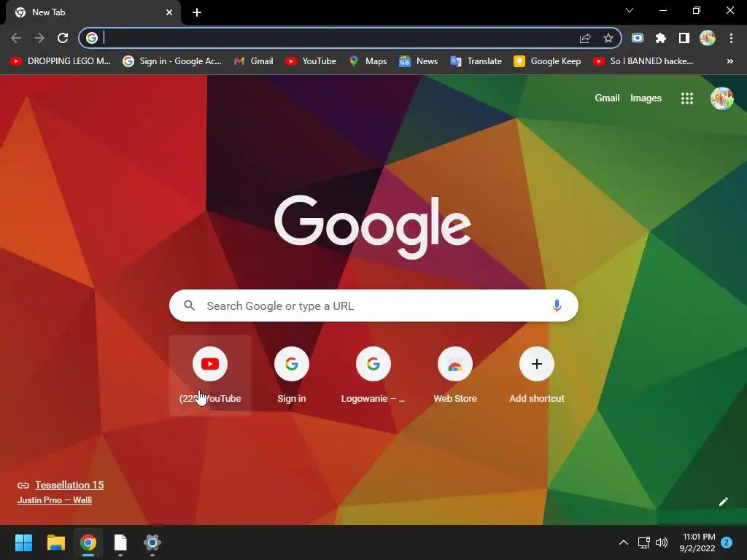
Task: Reload the page with the refresh icon
Action: (x=63, y=38)
